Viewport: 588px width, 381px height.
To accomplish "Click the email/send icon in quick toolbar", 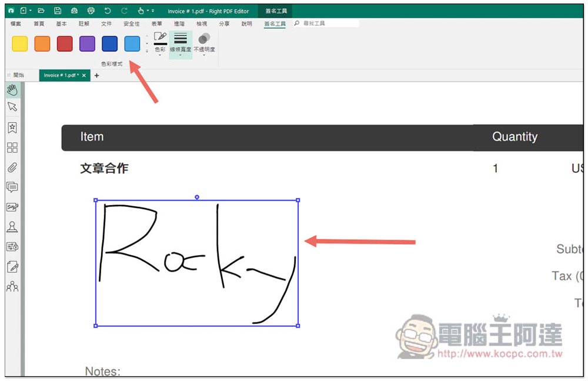I will click(74, 11).
